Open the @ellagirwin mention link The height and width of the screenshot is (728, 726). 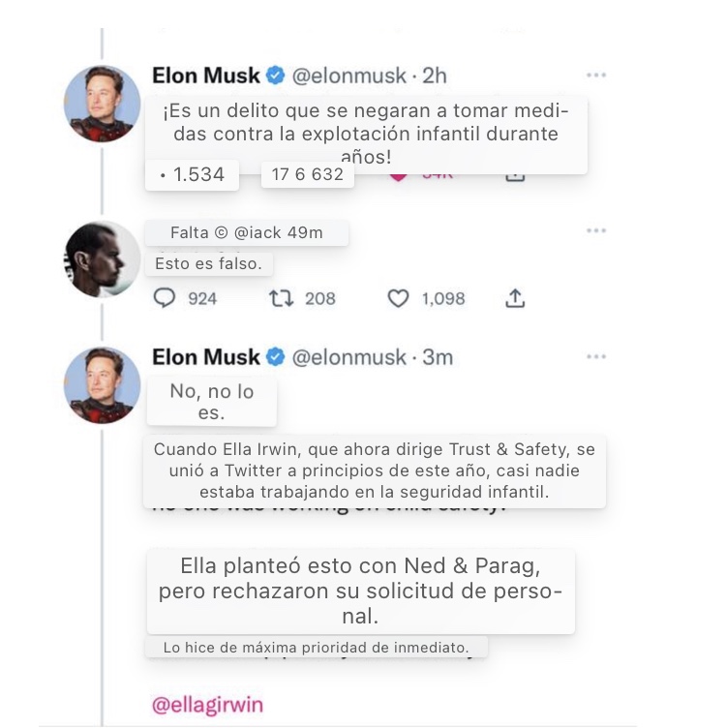(207, 705)
